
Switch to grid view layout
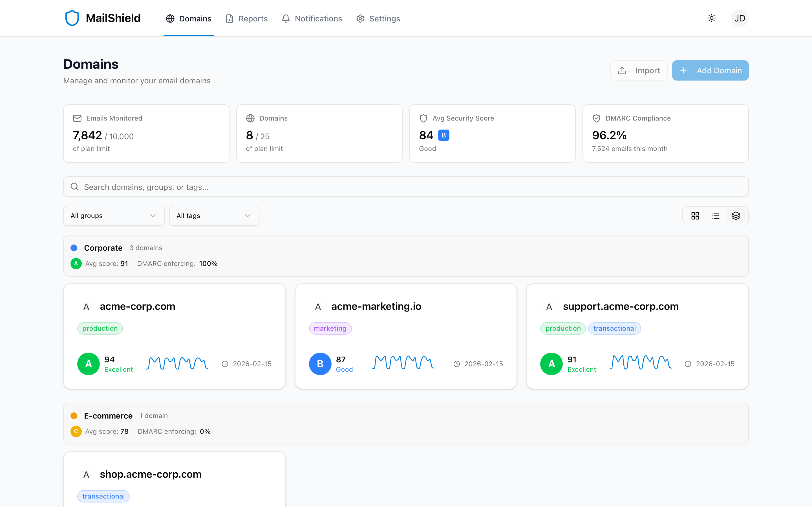[x=695, y=215]
